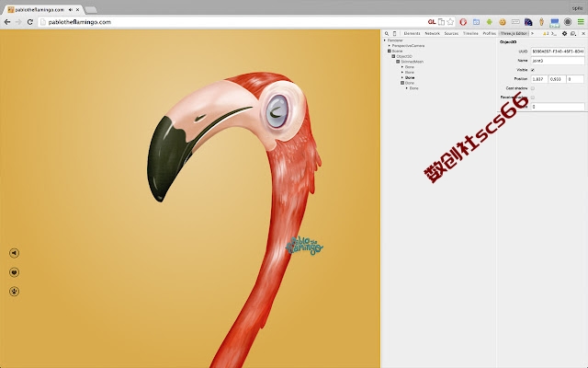Click the paw print button on page
The image size is (588, 368).
15,292
